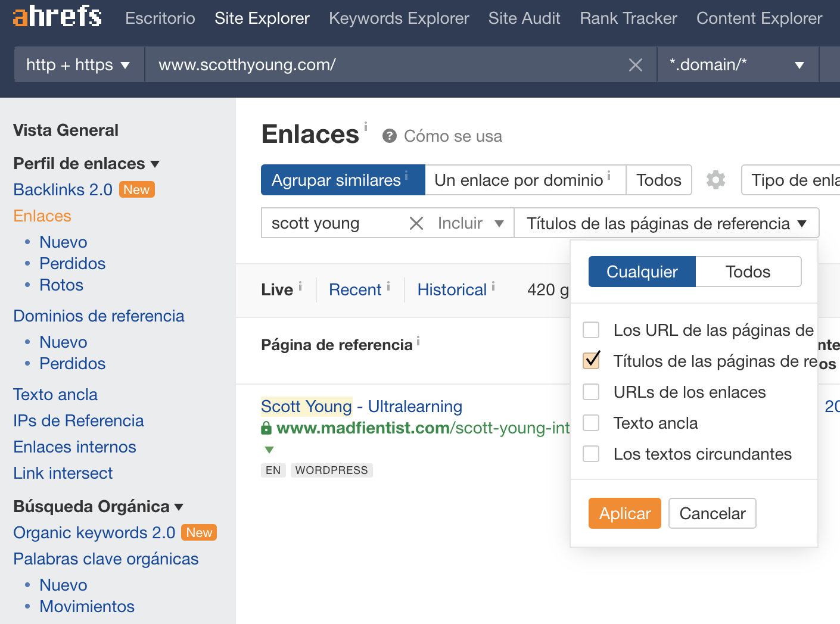Click the ahrefs logo
Image resolution: width=840 pixels, height=624 pixels.
click(57, 16)
